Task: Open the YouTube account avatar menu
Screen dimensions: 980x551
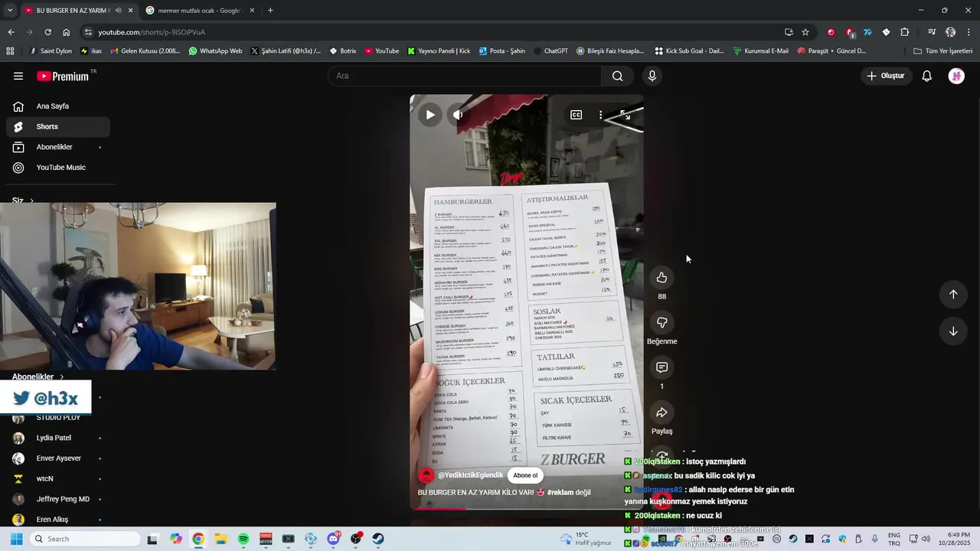Action: tap(956, 76)
